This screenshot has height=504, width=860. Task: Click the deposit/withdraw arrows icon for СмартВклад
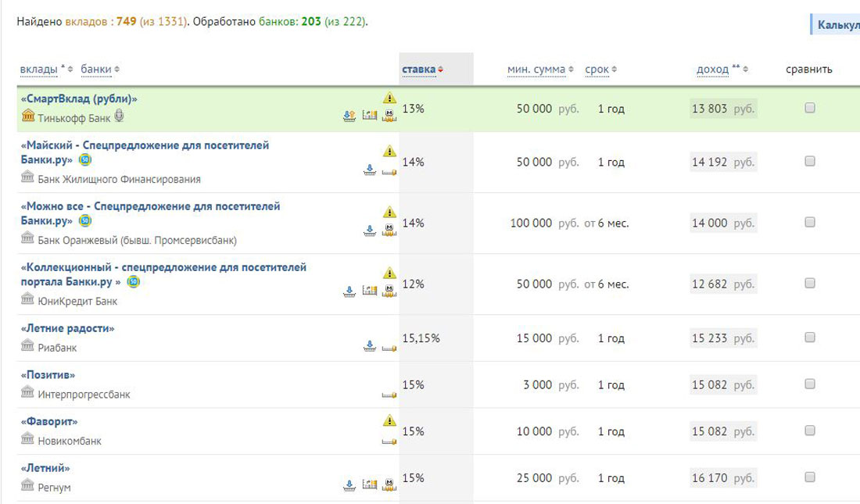click(x=349, y=115)
